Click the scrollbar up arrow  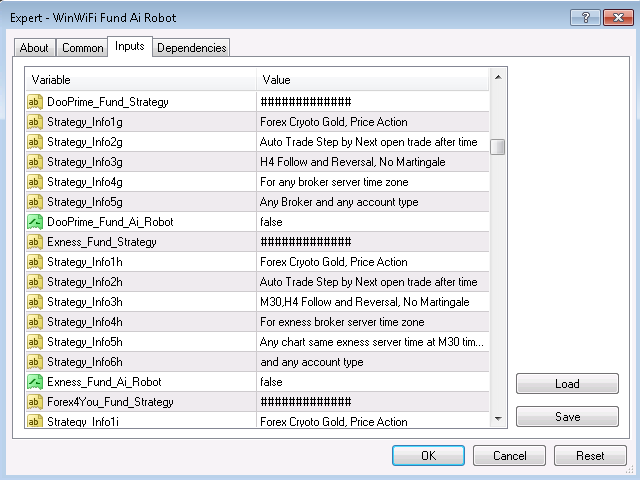click(x=498, y=77)
